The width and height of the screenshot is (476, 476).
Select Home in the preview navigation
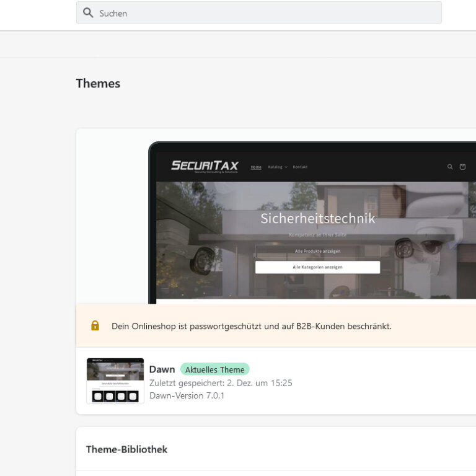point(256,167)
